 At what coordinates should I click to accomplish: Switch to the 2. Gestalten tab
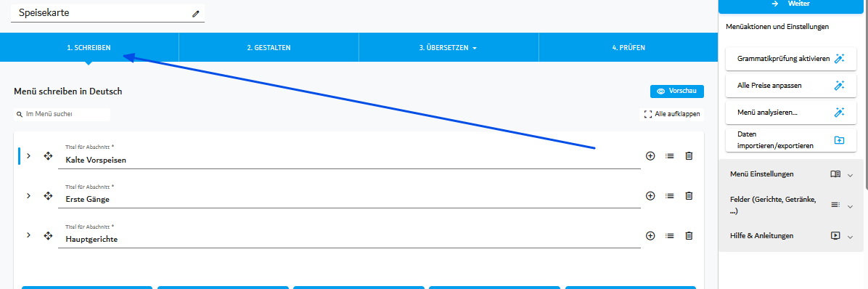pyautogui.click(x=269, y=48)
